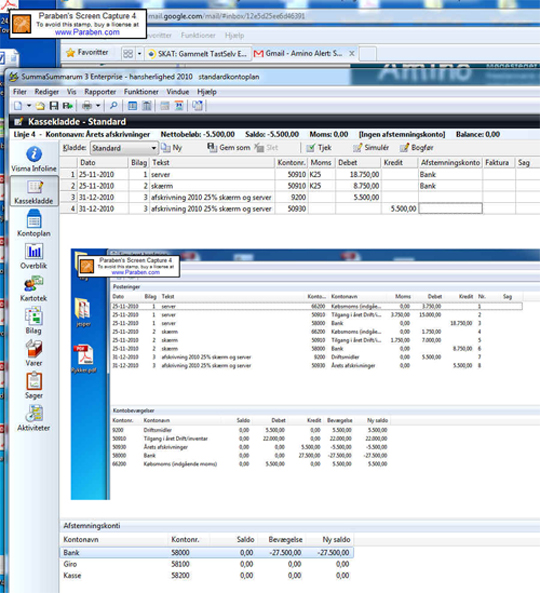
Task: Click the 9200 kontonr cell in line 3
Action: [292, 197]
